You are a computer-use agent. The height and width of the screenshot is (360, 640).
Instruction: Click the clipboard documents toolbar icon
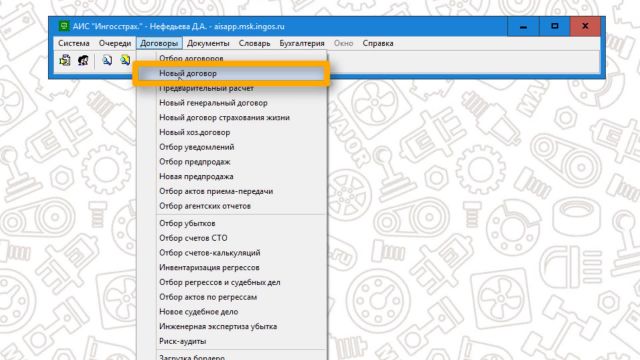tap(65, 60)
